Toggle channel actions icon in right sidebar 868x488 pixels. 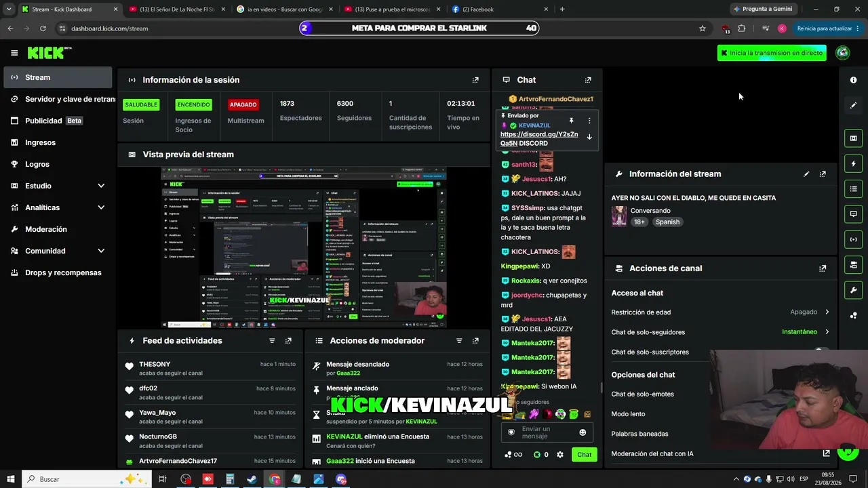[853, 264]
